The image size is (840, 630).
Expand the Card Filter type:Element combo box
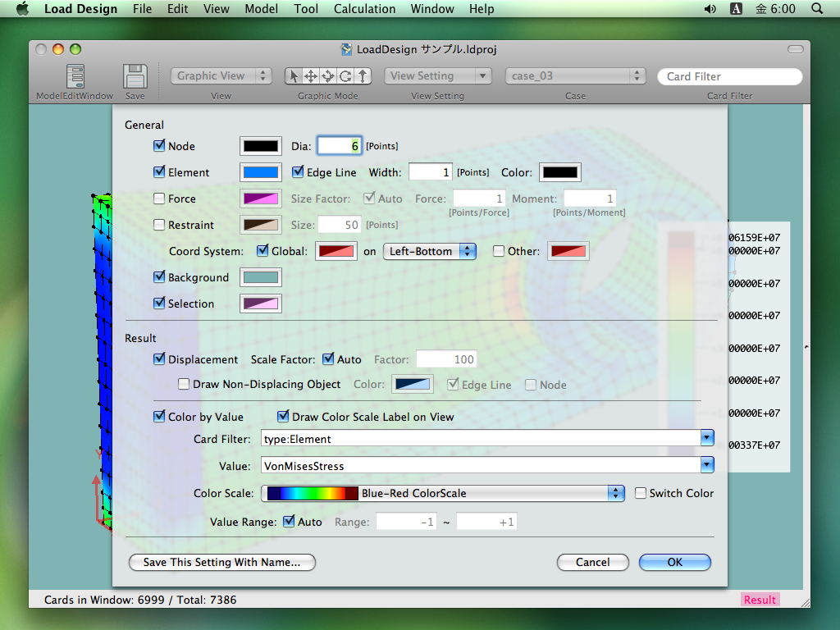tap(707, 438)
